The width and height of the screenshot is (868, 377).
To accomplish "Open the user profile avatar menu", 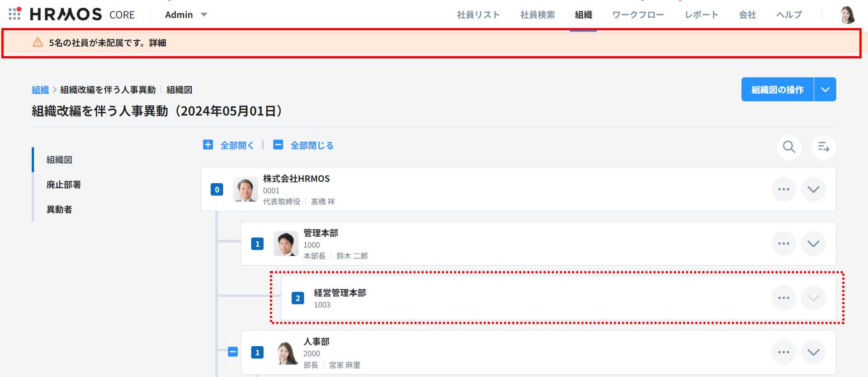I will point(847,14).
